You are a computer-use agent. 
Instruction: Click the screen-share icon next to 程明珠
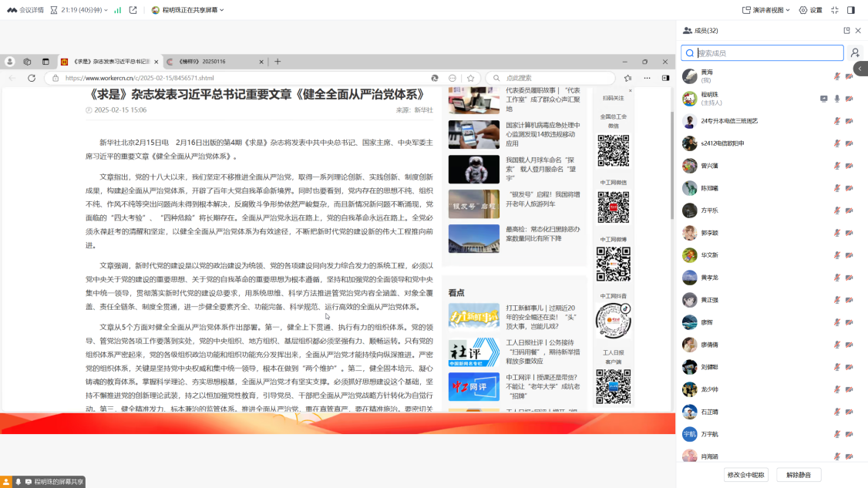point(824,99)
